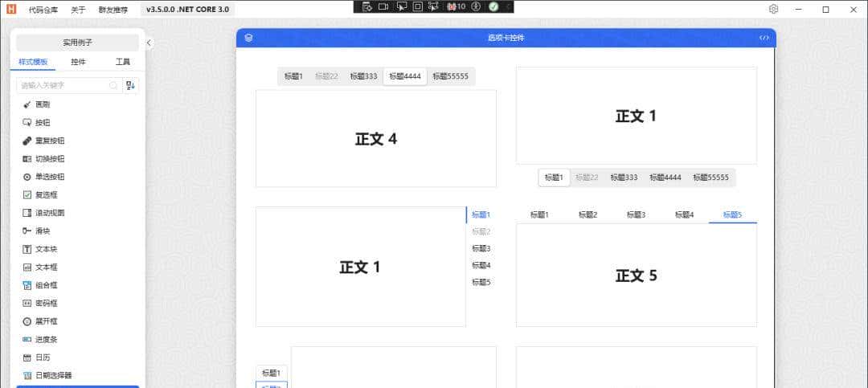Click the camera-shaped icon in debug toolbar
The height and width of the screenshot is (388, 868).
point(383,6)
